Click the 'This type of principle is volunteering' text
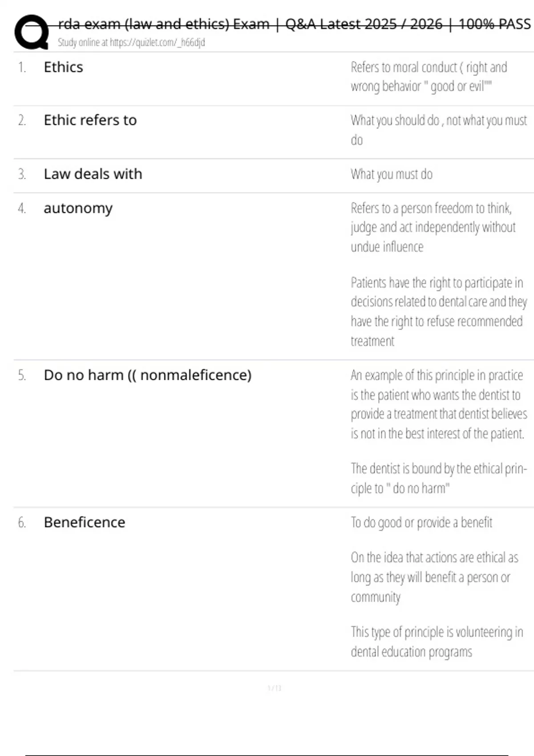Viewport: 534px width, 756px height. (436, 641)
